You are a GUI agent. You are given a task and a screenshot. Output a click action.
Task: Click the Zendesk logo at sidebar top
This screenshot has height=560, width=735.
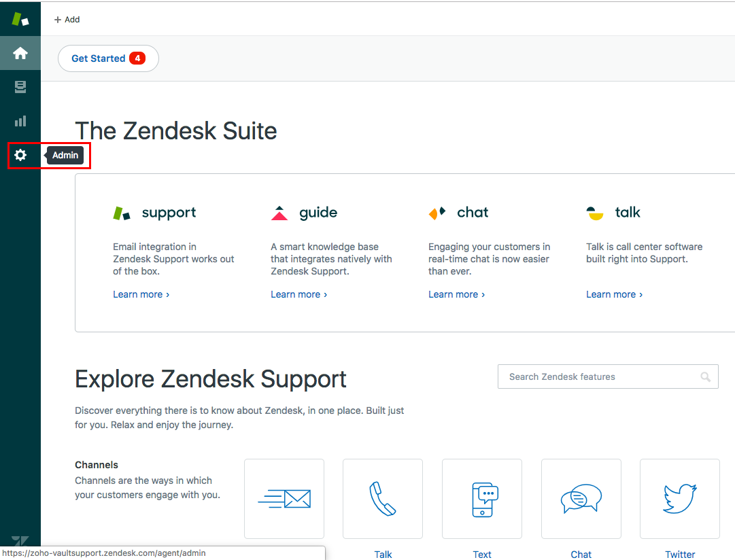tap(20, 19)
